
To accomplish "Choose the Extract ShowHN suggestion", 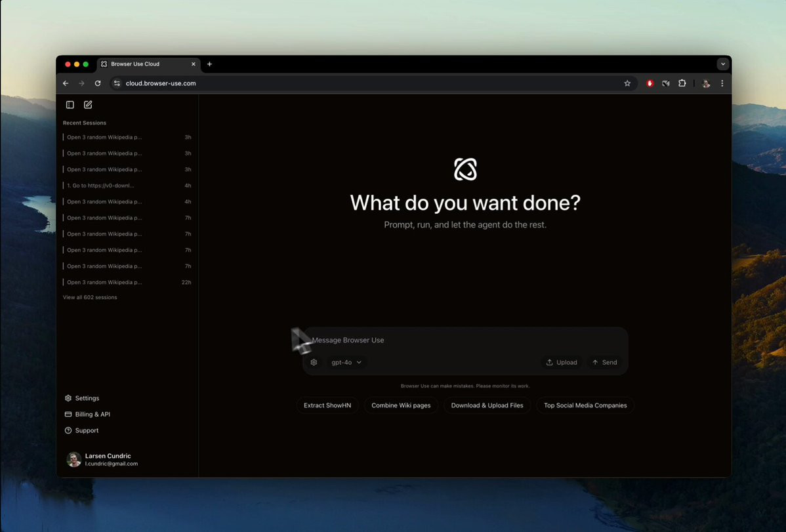I will pos(327,405).
